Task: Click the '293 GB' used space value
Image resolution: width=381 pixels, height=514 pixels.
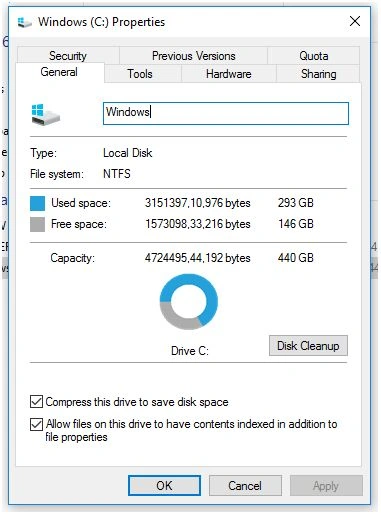Action: point(296,203)
